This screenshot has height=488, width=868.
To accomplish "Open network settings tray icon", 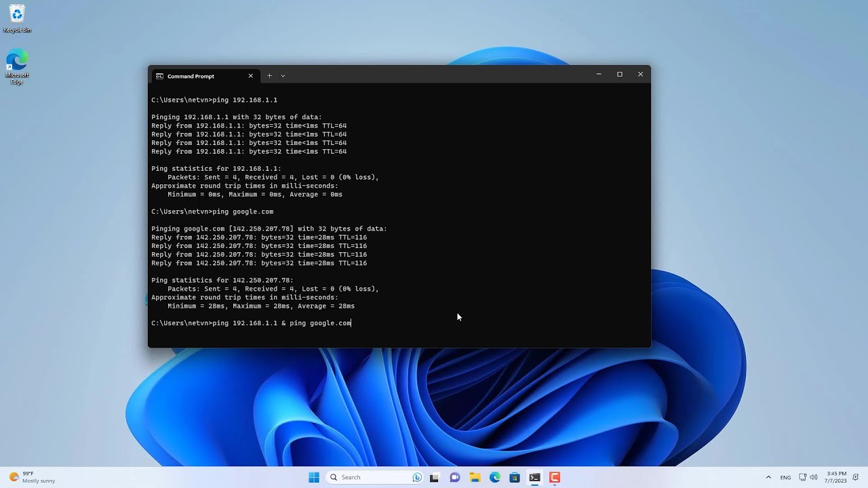I will (803, 477).
